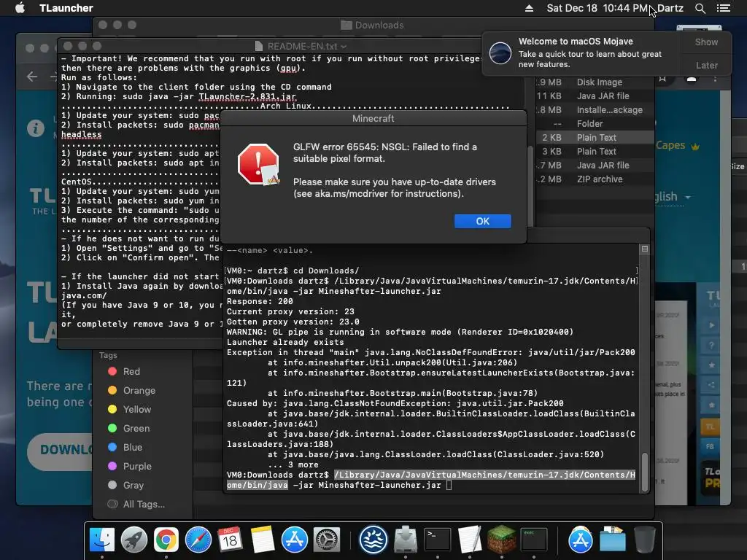The image size is (747, 560).
Task: Click OK in the Minecraft error dialog
Action: [483, 221]
